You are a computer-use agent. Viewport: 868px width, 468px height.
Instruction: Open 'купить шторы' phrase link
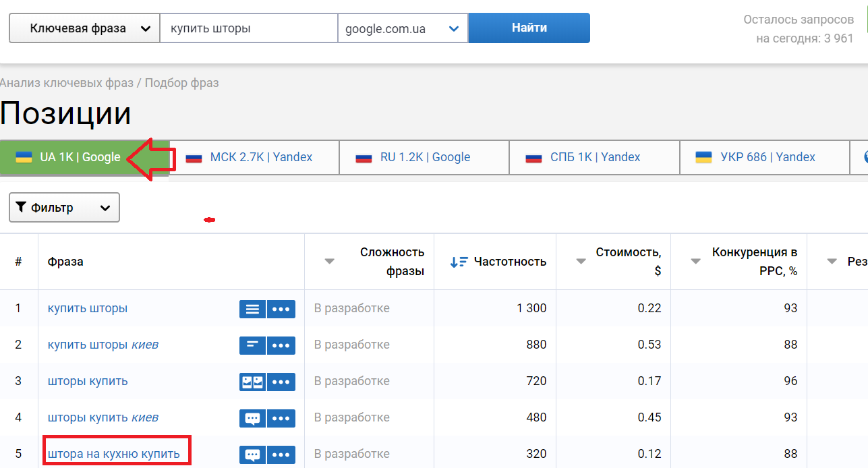pos(88,309)
